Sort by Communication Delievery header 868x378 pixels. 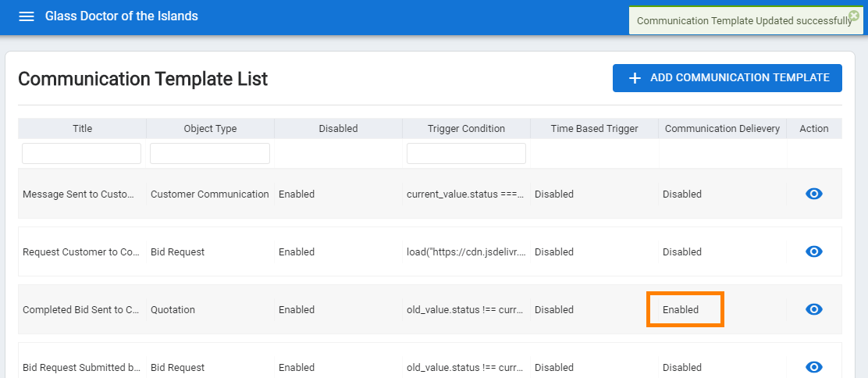(722, 129)
